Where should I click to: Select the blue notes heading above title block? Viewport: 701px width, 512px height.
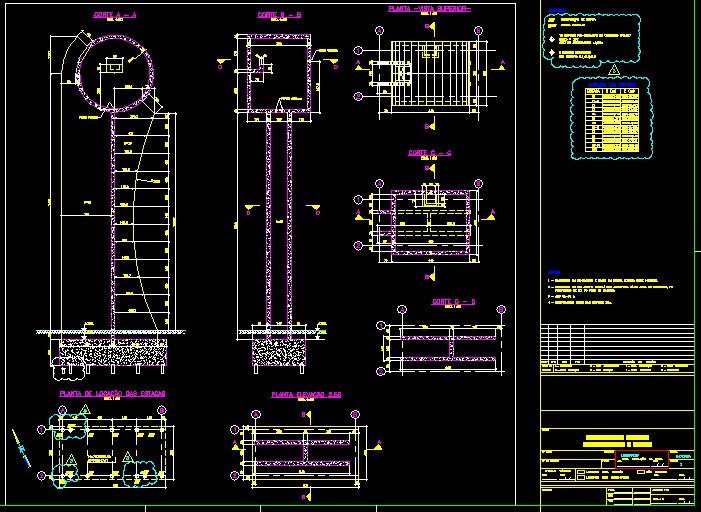tap(554, 271)
